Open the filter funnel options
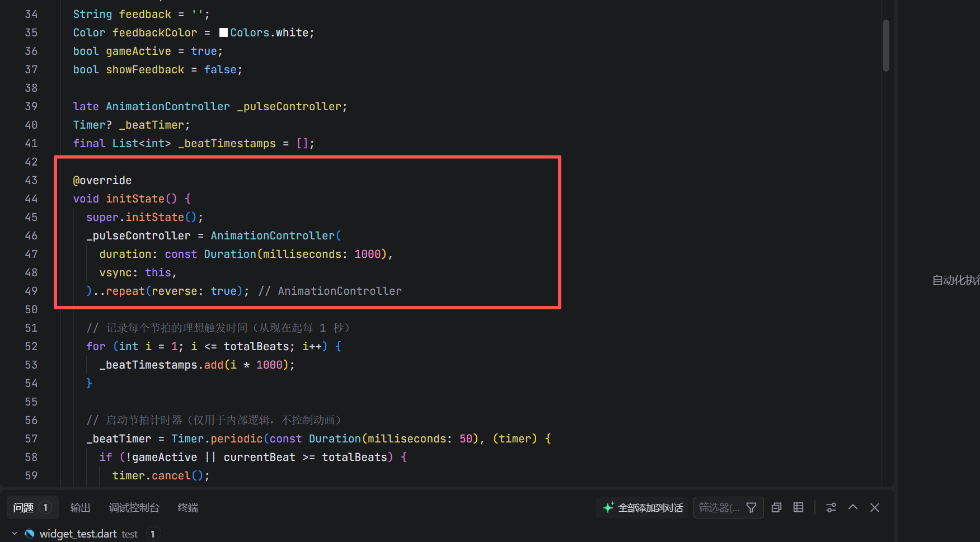This screenshot has width=980, height=542. click(x=752, y=507)
